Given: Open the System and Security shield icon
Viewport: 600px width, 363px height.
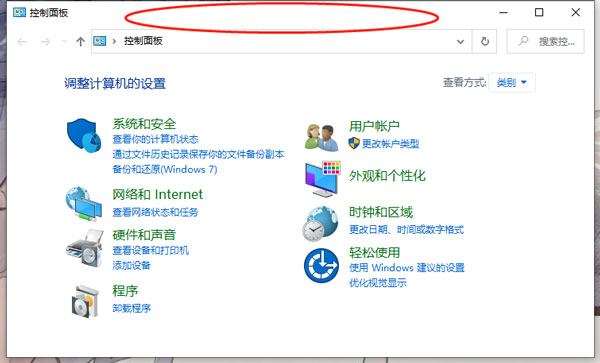Looking at the screenshot, I should click(x=84, y=135).
